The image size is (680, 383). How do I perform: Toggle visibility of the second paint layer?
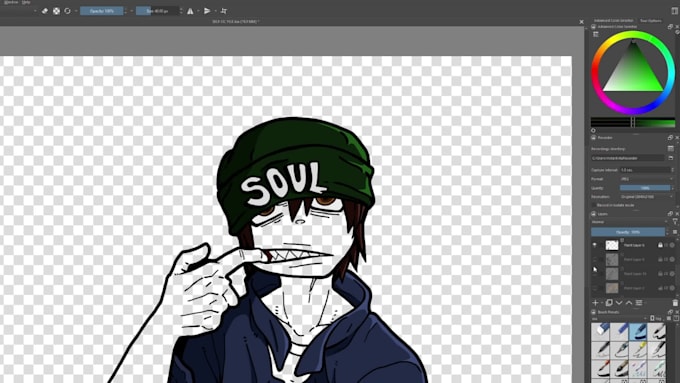click(x=595, y=260)
